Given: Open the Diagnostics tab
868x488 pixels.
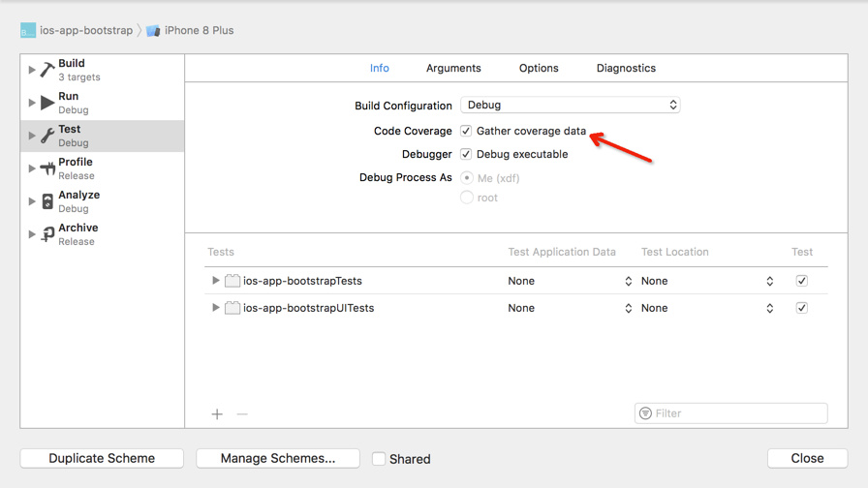Looking at the screenshot, I should (626, 69).
